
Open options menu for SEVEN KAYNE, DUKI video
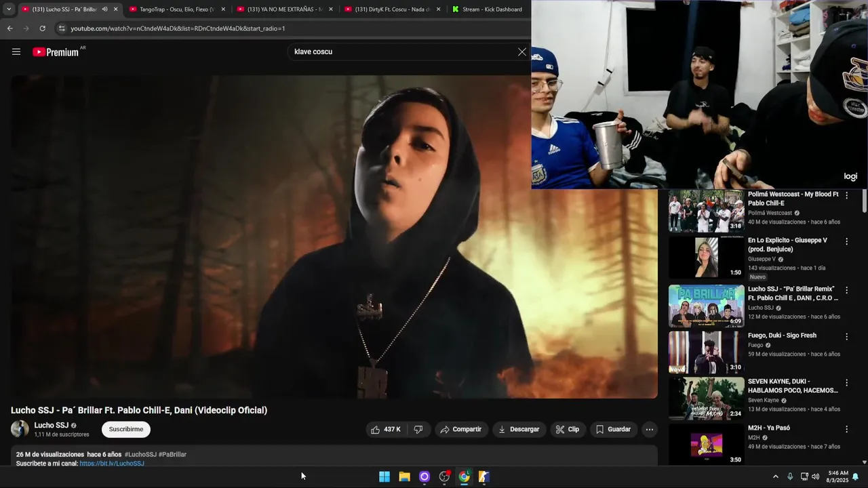pyautogui.click(x=846, y=382)
